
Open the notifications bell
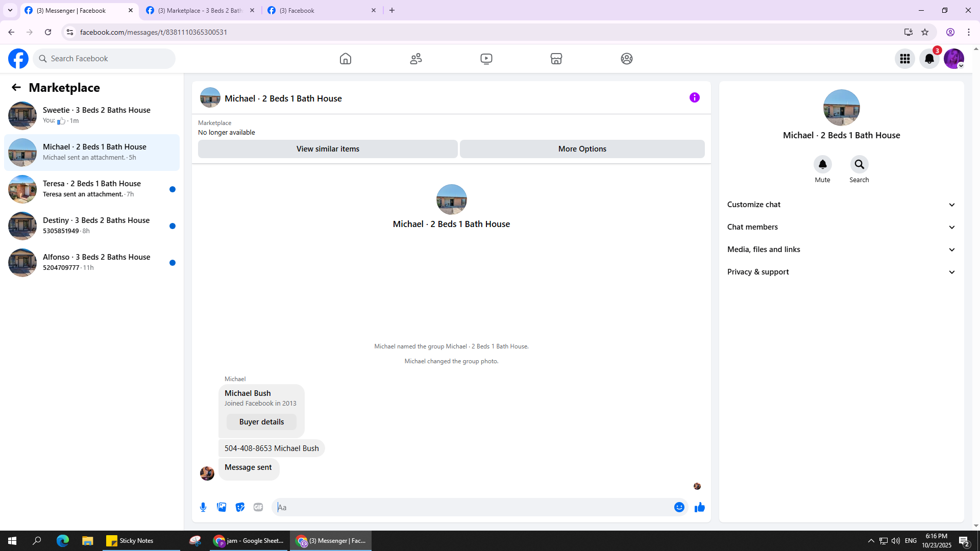tap(929, 59)
